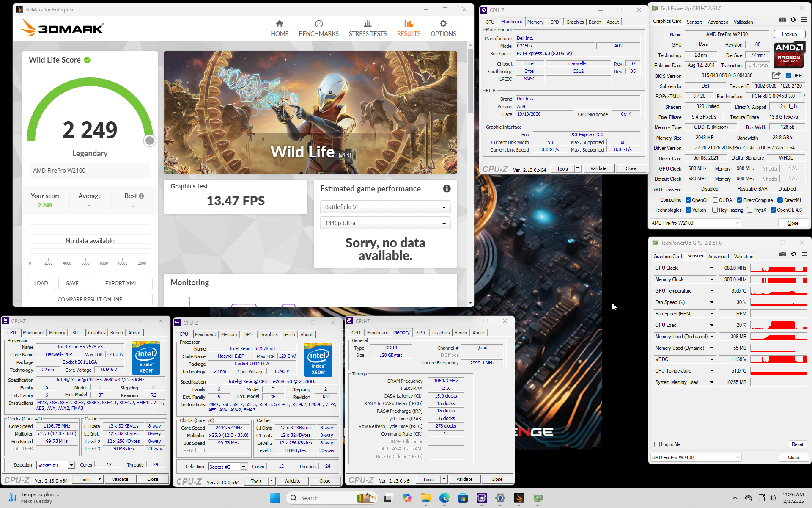Open the clock and date on the taskbar
Screen dimensions: 812x508
point(793,498)
